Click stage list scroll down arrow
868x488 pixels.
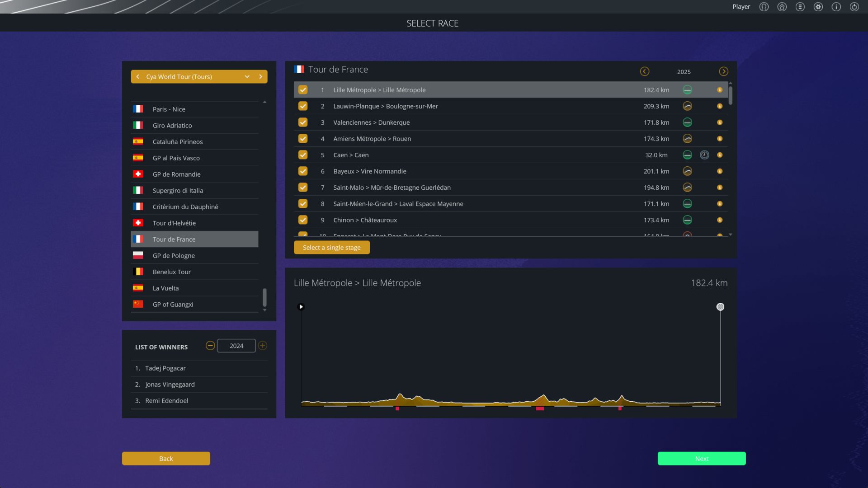point(731,235)
